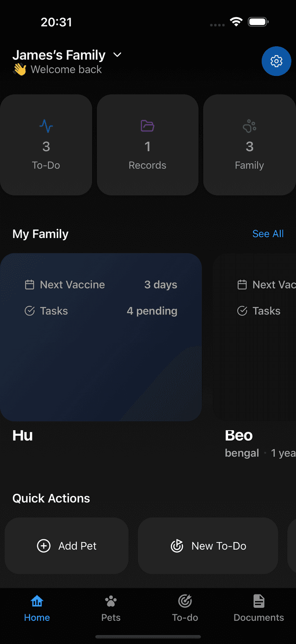The width and height of the screenshot is (296, 644).
Task: Tap the plus icon on Add Pet
Action: (43, 546)
